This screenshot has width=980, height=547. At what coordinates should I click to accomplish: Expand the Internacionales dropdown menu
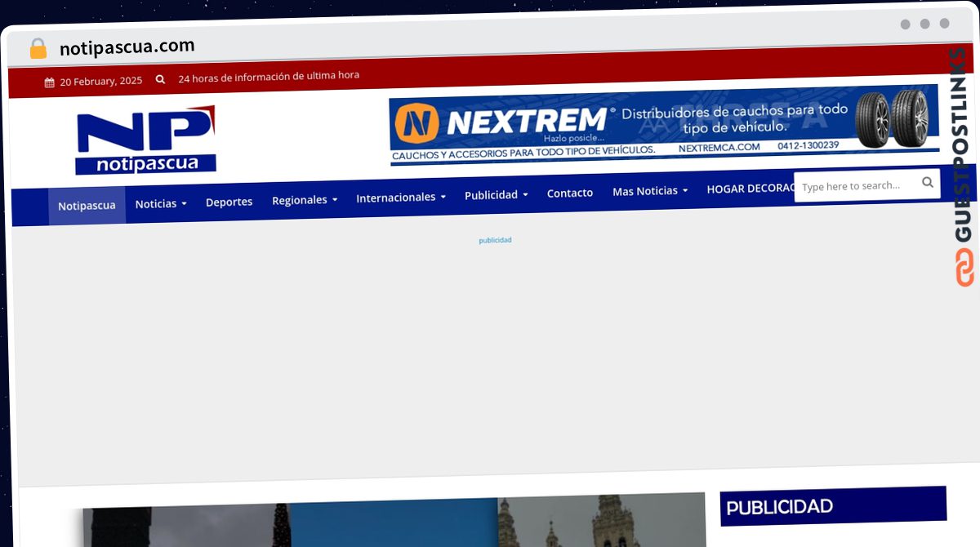tap(401, 197)
